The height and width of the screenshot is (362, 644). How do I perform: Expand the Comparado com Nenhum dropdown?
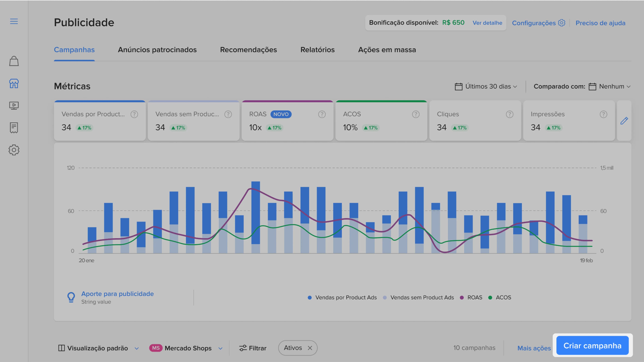[x=609, y=86]
